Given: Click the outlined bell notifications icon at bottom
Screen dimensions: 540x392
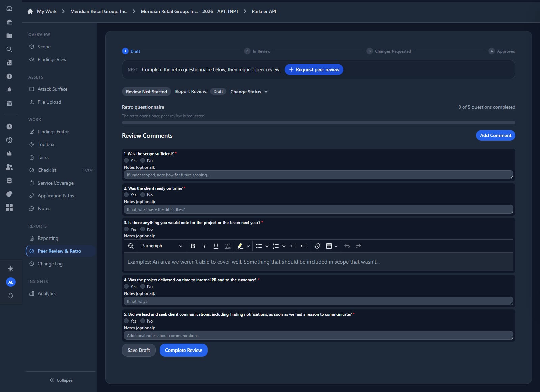Looking at the screenshot, I should (x=11, y=296).
